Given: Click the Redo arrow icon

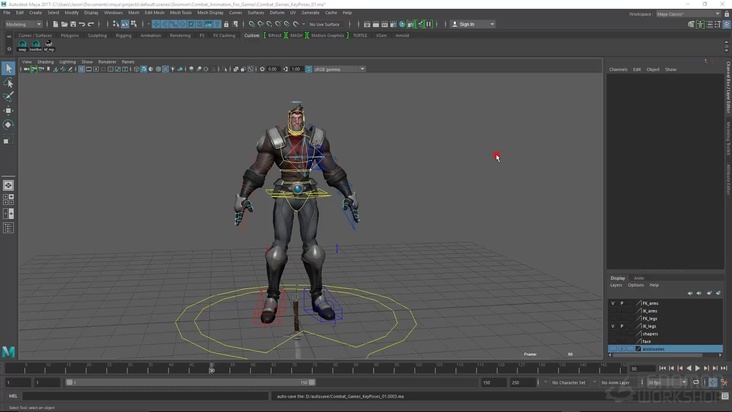Looking at the screenshot, I should (91, 24).
